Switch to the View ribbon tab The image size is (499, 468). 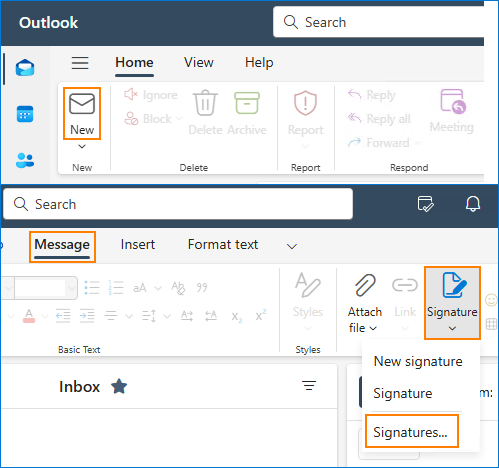point(199,63)
